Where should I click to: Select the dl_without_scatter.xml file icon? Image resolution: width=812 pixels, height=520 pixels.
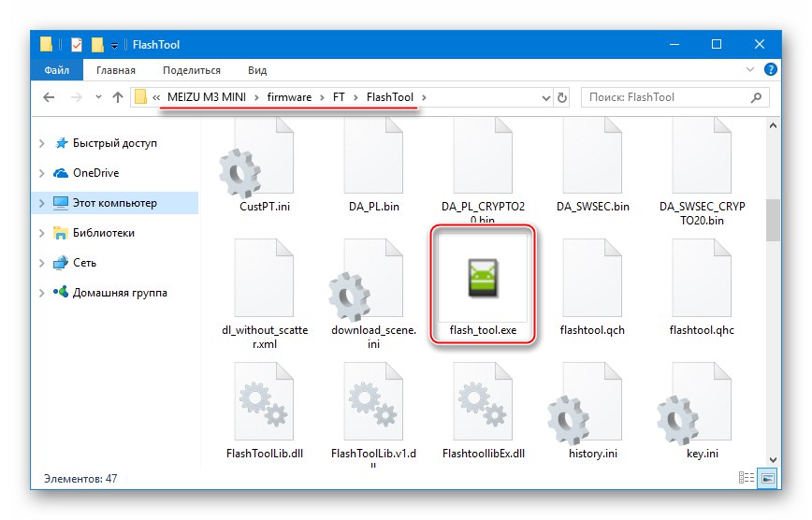coord(264,278)
